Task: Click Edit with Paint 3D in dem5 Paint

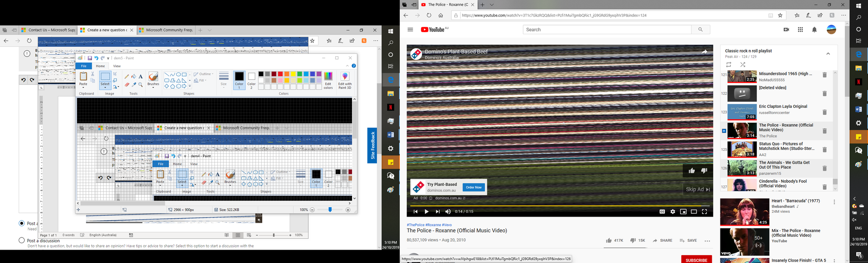Action: 345,81
